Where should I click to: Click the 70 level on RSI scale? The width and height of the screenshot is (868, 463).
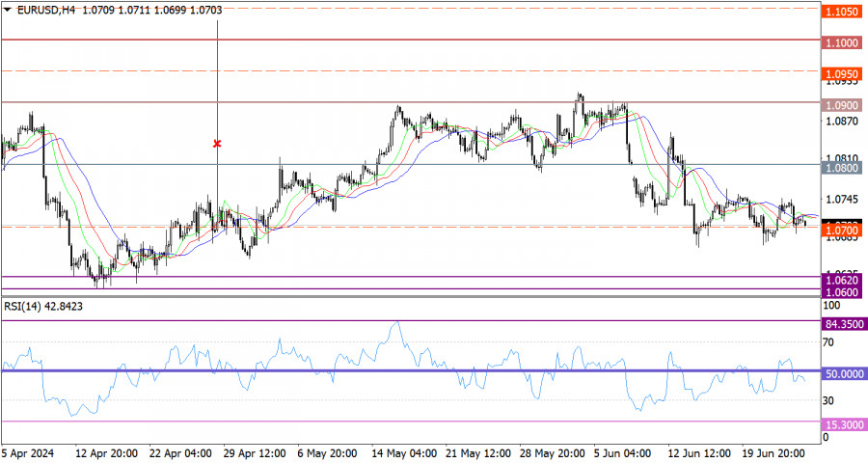[828, 342]
